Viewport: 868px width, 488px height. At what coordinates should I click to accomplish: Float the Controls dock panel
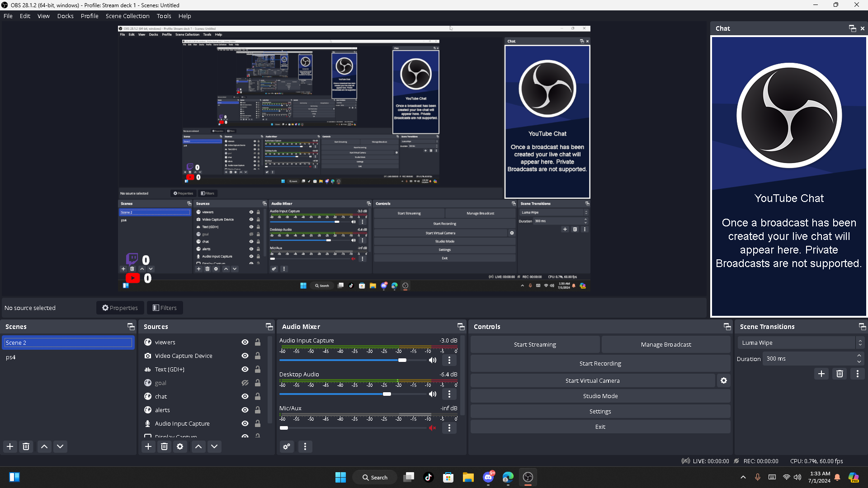[727, 327]
